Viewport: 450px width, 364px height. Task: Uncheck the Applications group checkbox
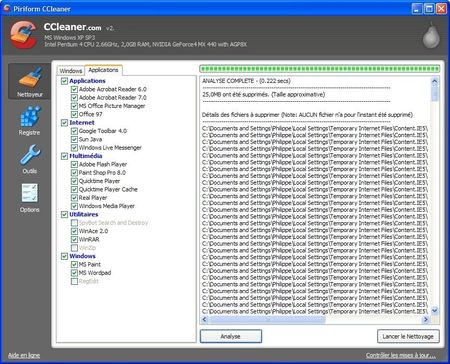point(64,81)
